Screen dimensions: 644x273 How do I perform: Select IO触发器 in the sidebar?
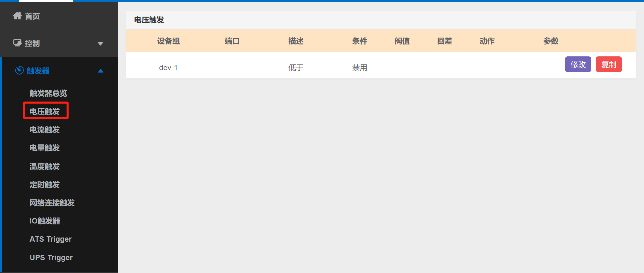[45, 221]
